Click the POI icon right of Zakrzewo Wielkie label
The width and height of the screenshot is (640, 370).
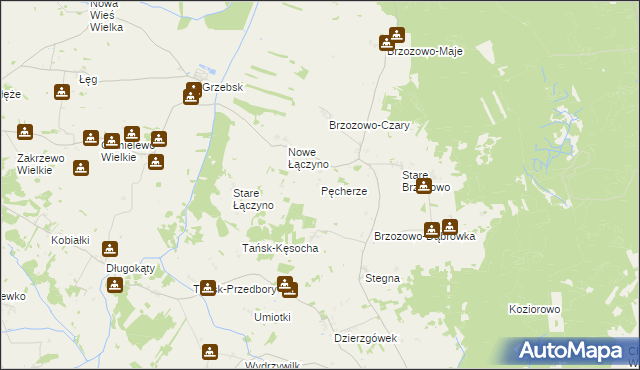click(81, 168)
